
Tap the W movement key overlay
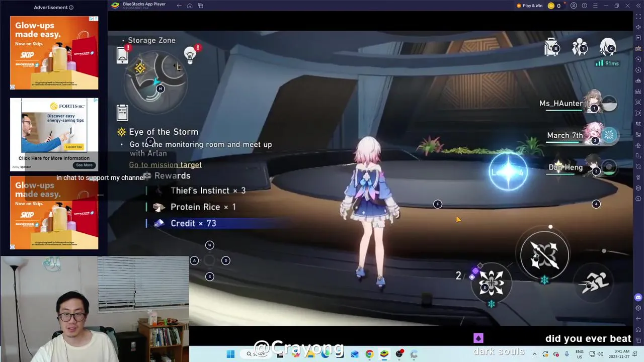click(210, 245)
